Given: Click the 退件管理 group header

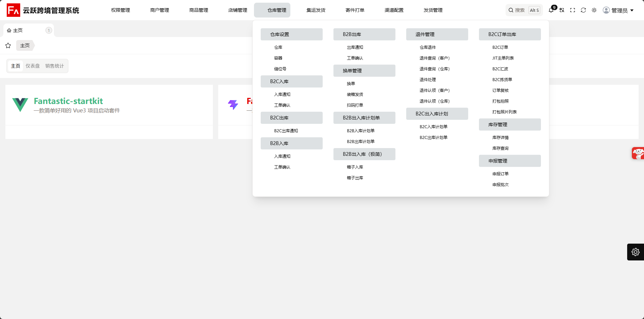Looking at the screenshot, I should (x=437, y=34).
